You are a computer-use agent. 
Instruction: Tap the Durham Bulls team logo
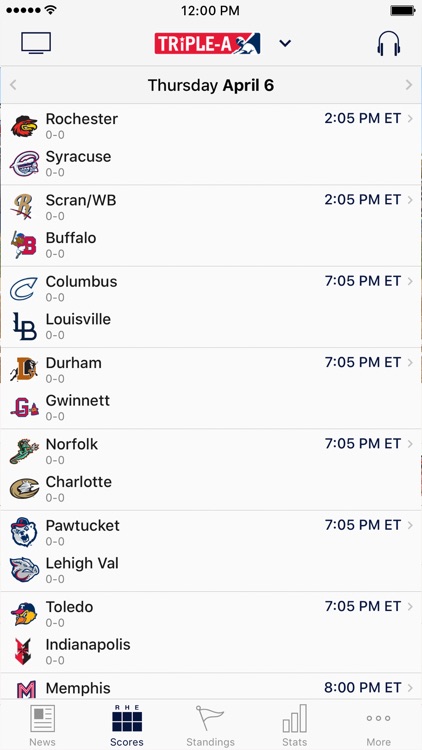pos(24,369)
